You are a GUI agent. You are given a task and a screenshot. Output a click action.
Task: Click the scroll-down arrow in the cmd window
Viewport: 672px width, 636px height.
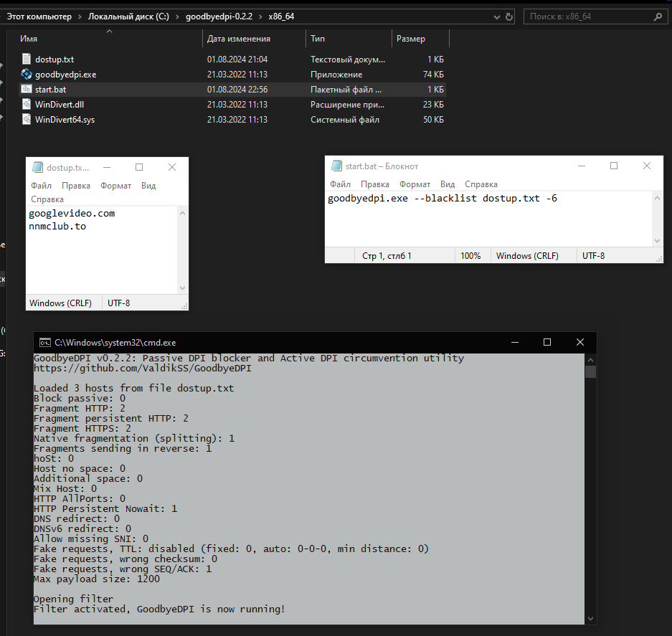click(590, 618)
